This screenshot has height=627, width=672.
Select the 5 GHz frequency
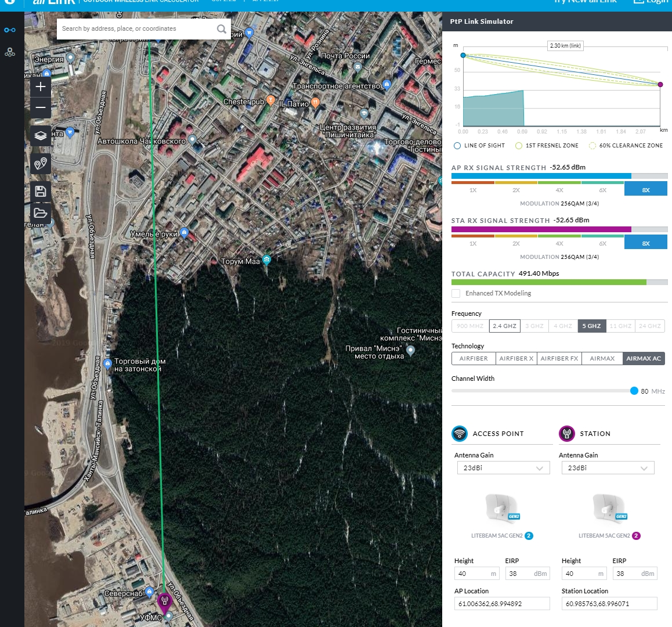tap(591, 326)
